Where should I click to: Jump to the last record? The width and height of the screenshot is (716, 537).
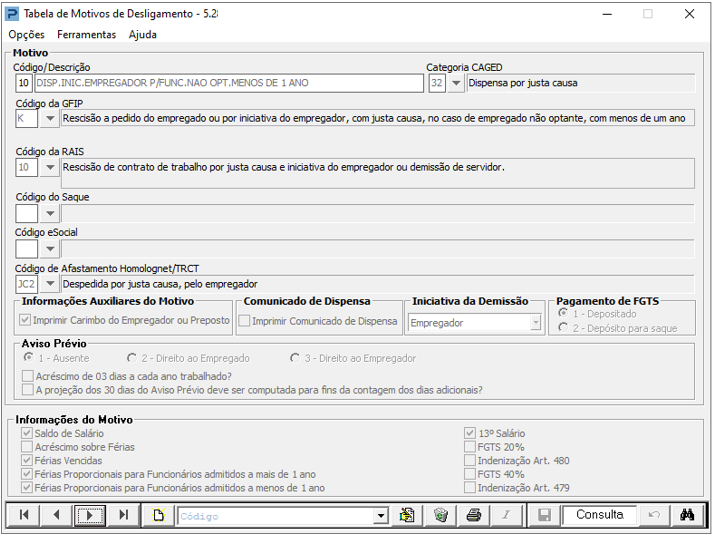(x=123, y=516)
